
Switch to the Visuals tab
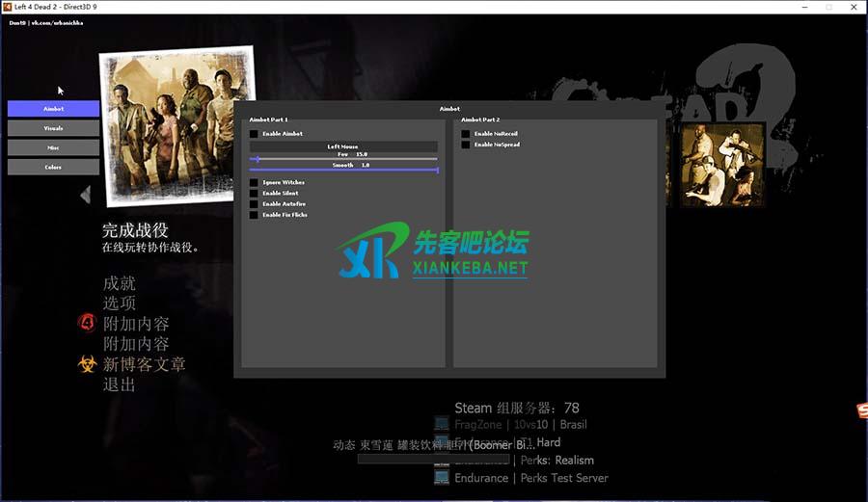click(x=53, y=128)
